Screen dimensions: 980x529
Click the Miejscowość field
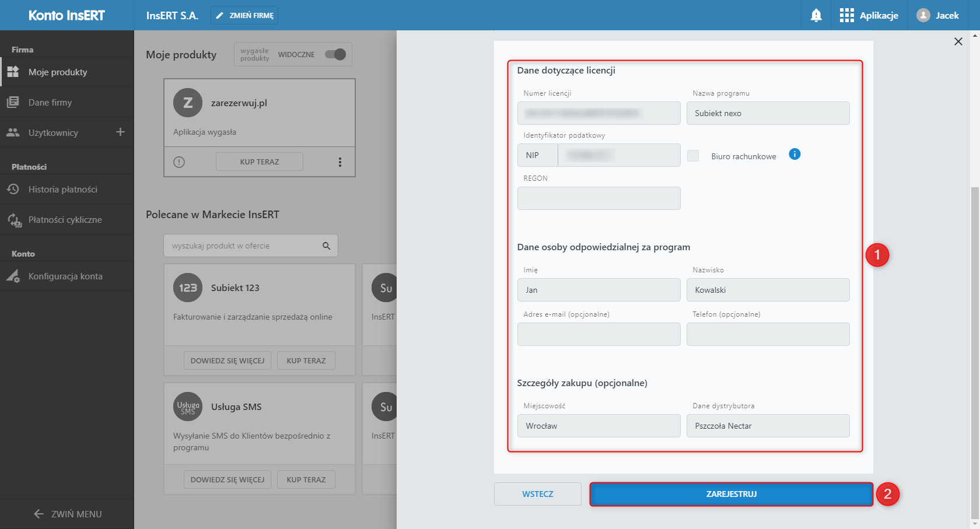click(599, 426)
